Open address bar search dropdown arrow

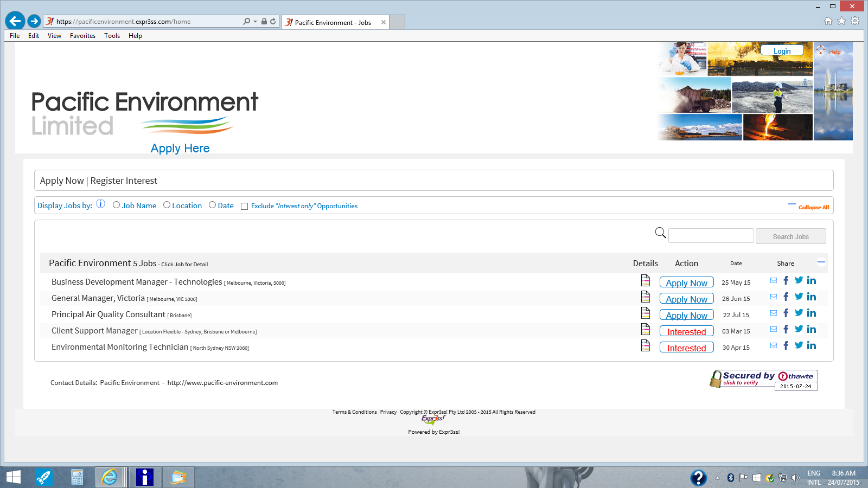[256, 22]
